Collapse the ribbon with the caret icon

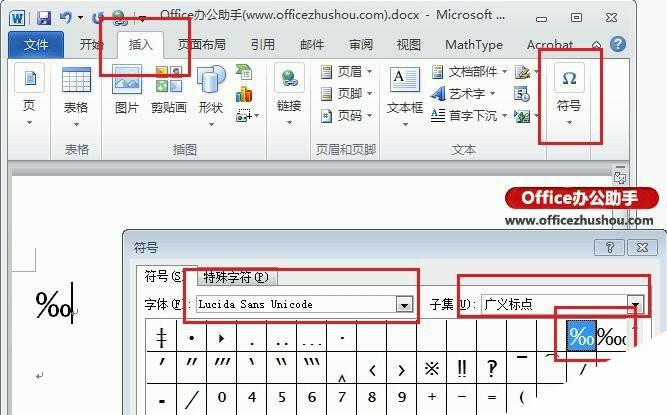pos(596,45)
